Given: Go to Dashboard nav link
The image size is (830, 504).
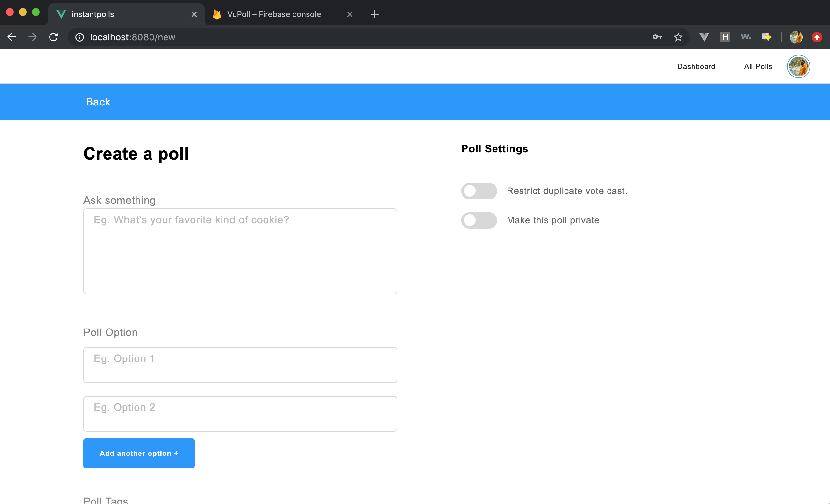Looking at the screenshot, I should click(696, 66).
